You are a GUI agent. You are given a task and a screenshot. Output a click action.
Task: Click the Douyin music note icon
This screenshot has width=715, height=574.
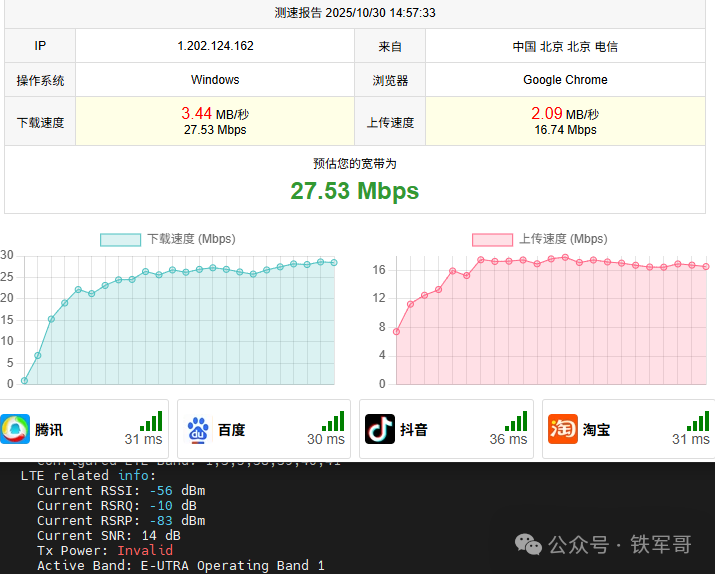coord(379,429)
